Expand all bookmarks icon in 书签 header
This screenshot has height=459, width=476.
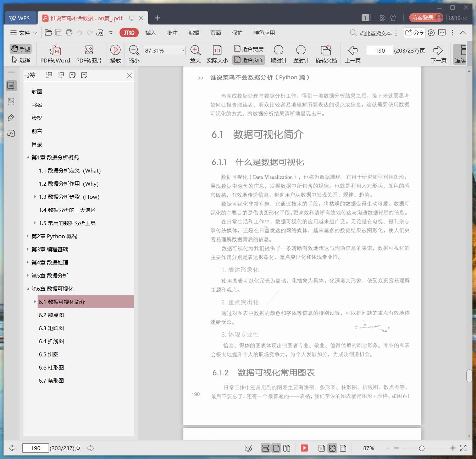49,75
